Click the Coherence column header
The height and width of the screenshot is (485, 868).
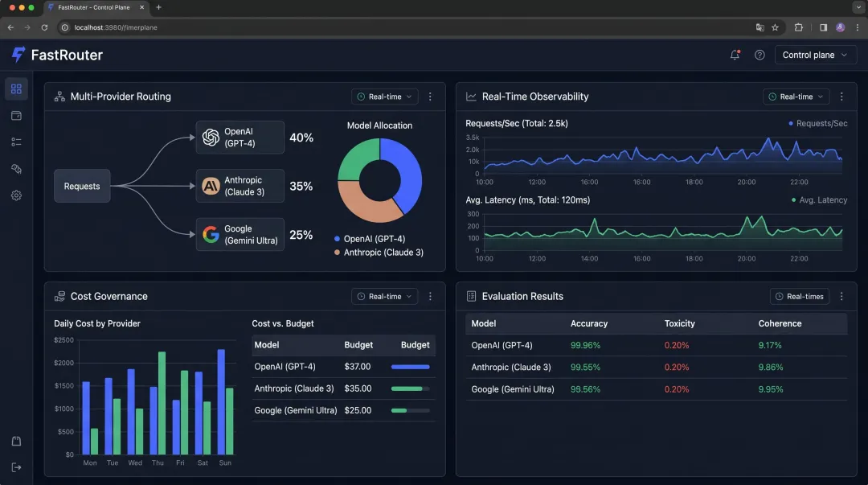click(780, 323)
